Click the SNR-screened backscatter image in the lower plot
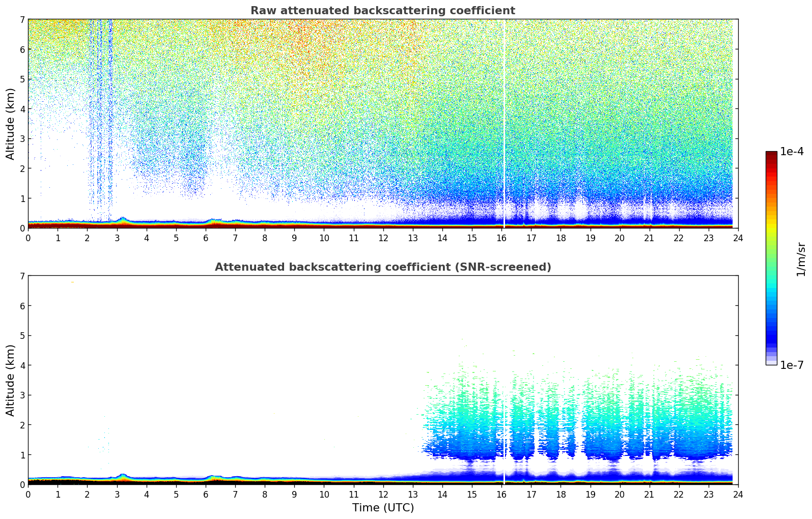812x519 pixels. (383, 380)
